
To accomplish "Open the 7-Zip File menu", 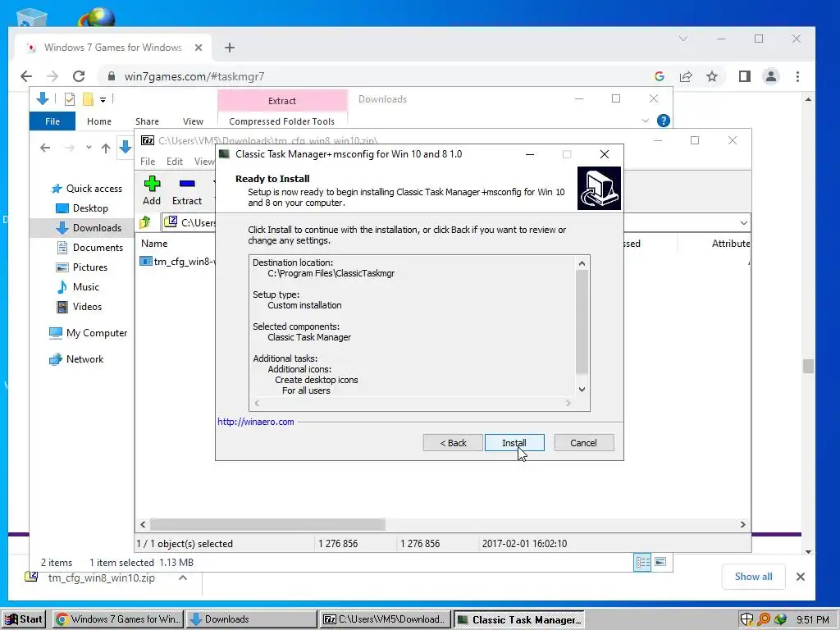I will tap(148, 162).
